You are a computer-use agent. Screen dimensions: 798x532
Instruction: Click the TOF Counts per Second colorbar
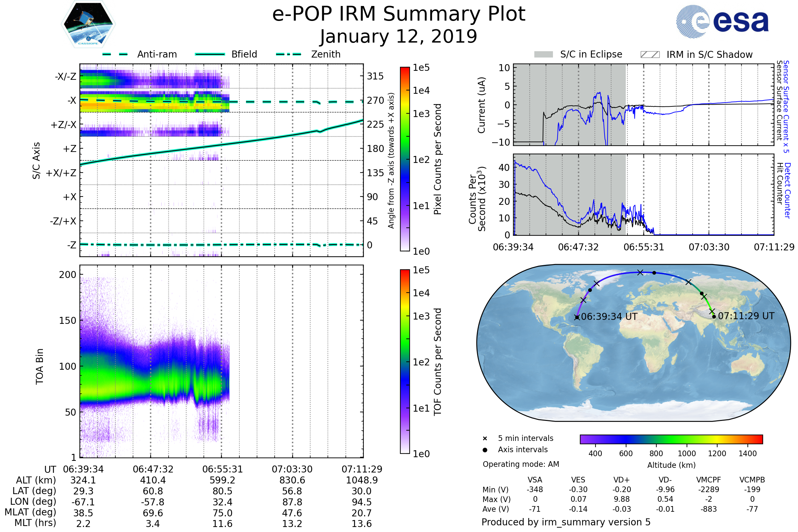tap(405, 362)
